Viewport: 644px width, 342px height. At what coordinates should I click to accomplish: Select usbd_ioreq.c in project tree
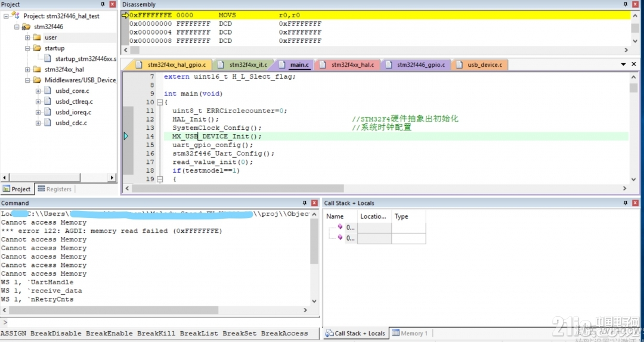point(73,112)
